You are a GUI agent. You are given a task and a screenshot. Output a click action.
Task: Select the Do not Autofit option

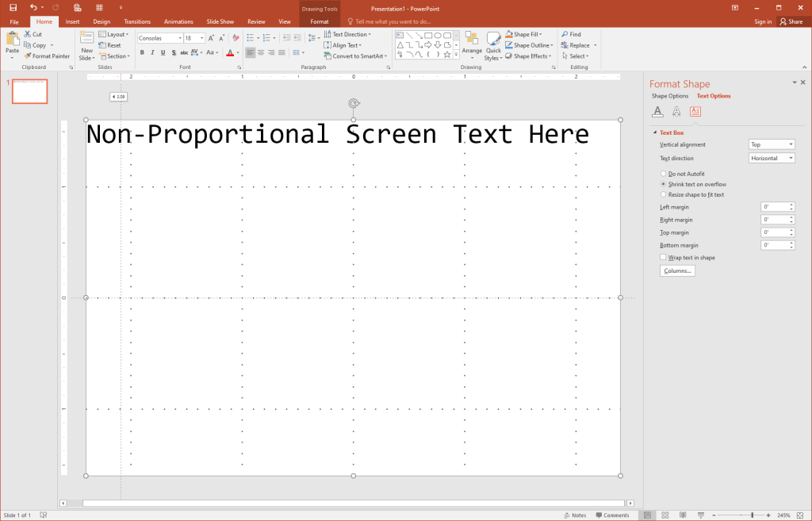[663, 174]
